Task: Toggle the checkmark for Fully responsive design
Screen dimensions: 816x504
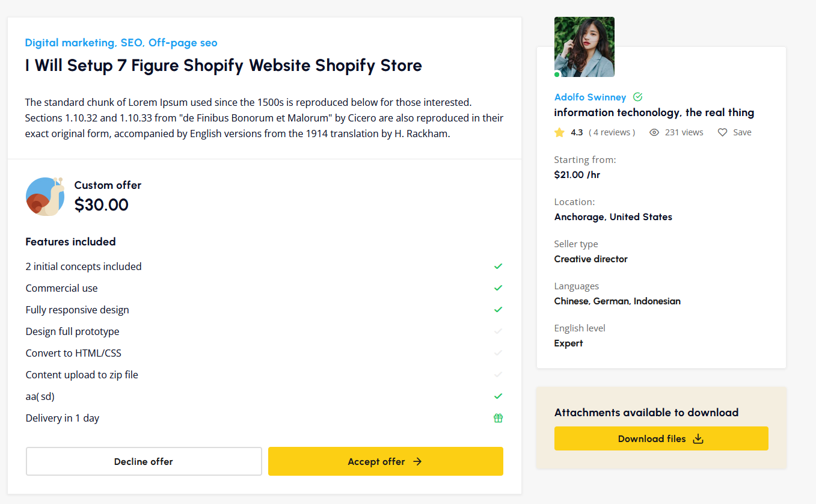Action: [498, 309]
